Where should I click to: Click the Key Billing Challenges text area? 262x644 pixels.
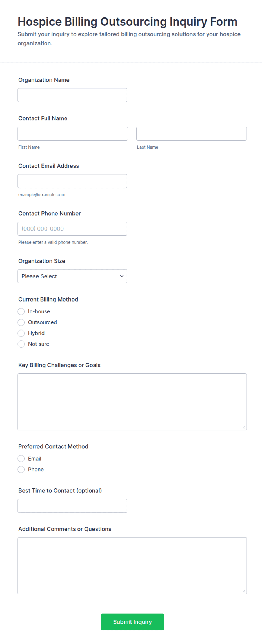tap(132, 402)
